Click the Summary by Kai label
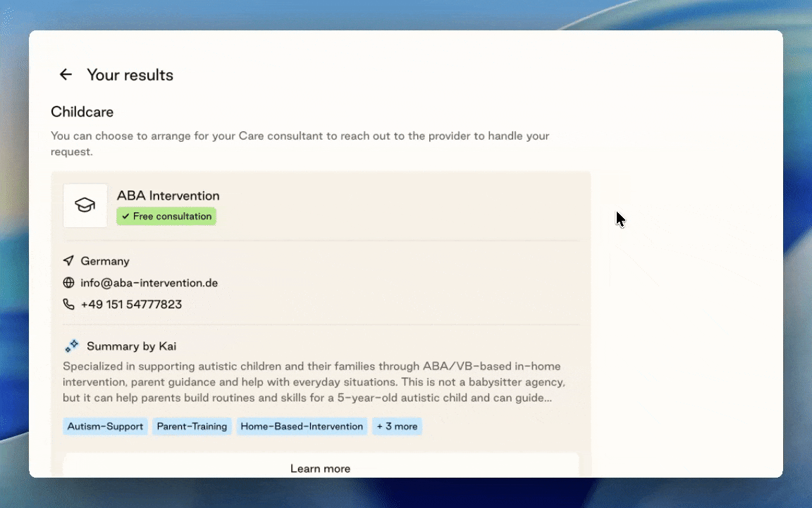Screen dimensions: 812x508 pyautogui.click(x=132, y=346)
